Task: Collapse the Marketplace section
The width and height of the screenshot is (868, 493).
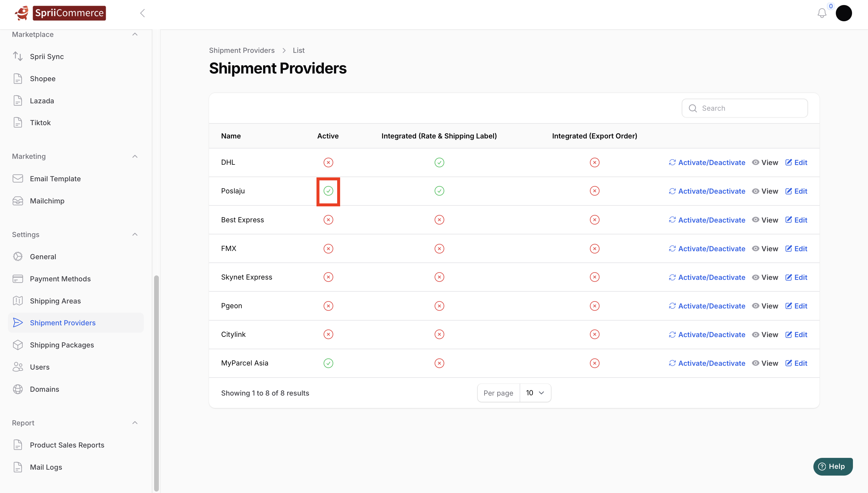Action: [x=135, y=34]
